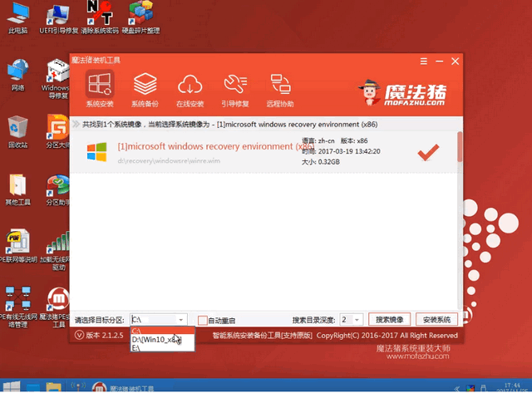The image size is (532, 393).
Task: Enable the 自动重启 (auto restart) checkbox
Action: click(x=203, y=320)
